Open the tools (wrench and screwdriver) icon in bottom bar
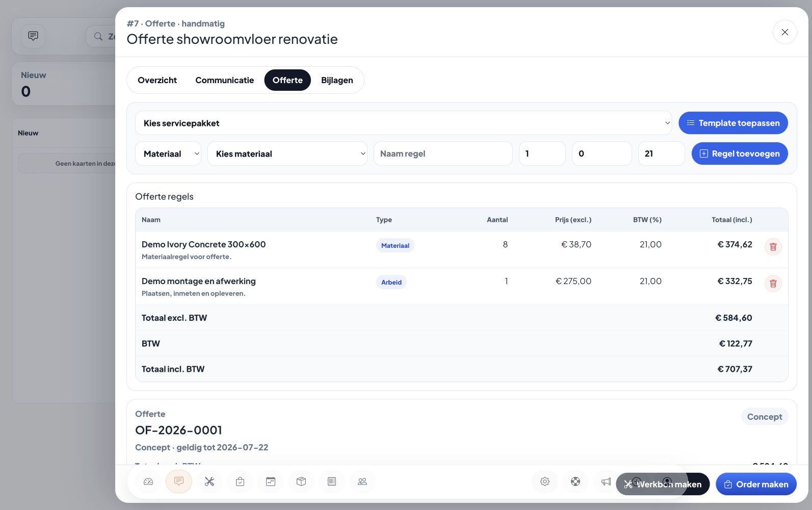 pos(209,481)
